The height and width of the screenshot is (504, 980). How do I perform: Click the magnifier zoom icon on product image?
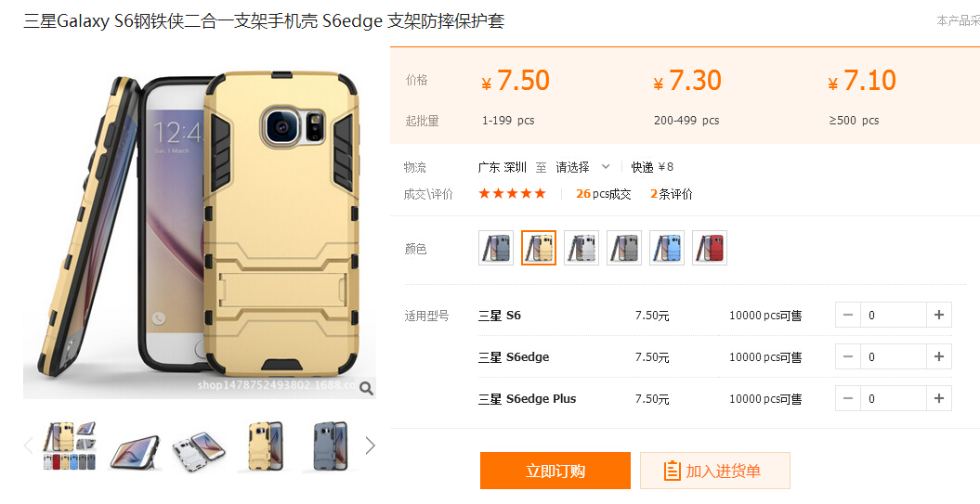[367, 389]
